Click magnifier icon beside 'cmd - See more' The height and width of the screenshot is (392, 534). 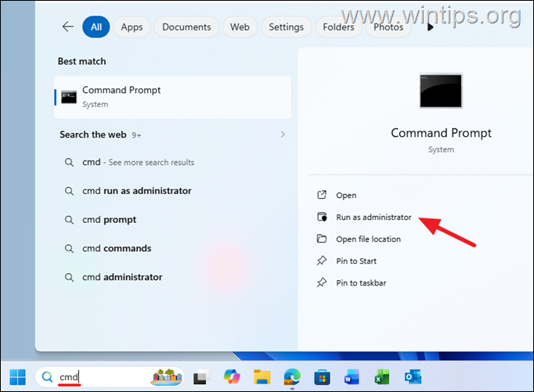(x=69, y=163)
